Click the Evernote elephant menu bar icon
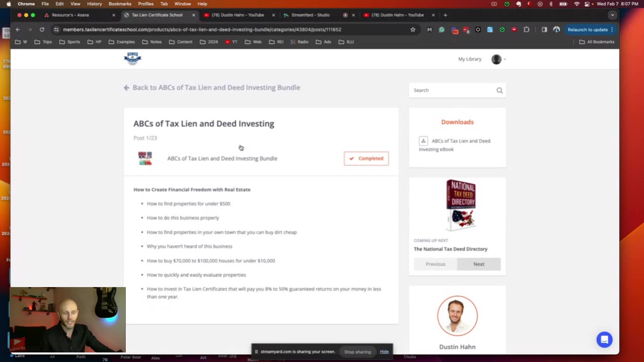The image size is (644, 362). (518, 4)
